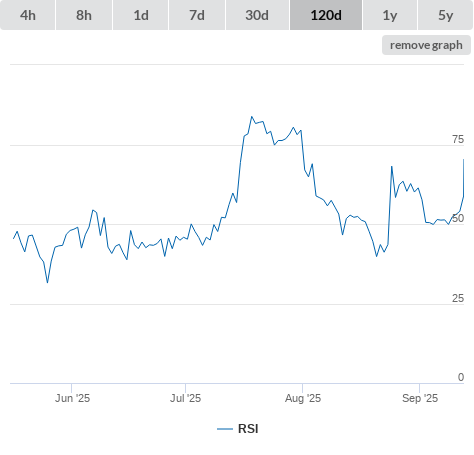The height and width of the screenshot is (455, 474).
Task: Choose the 7d time range
Action: (197, 15)
